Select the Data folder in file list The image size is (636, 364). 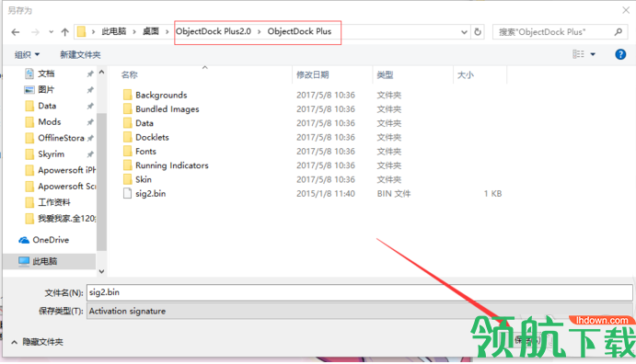pyautogui.click(x=145, y=123)
